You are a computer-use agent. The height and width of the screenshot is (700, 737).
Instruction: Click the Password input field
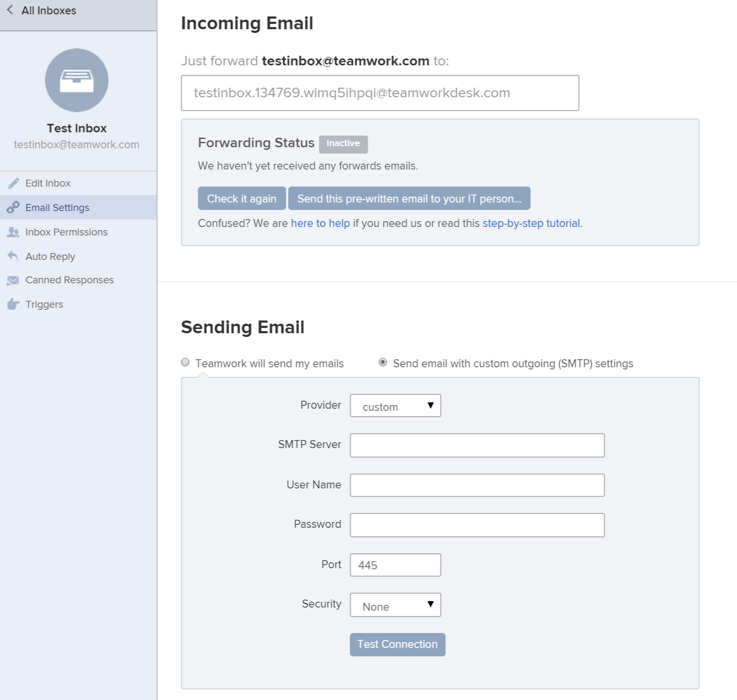pos(477,525)
